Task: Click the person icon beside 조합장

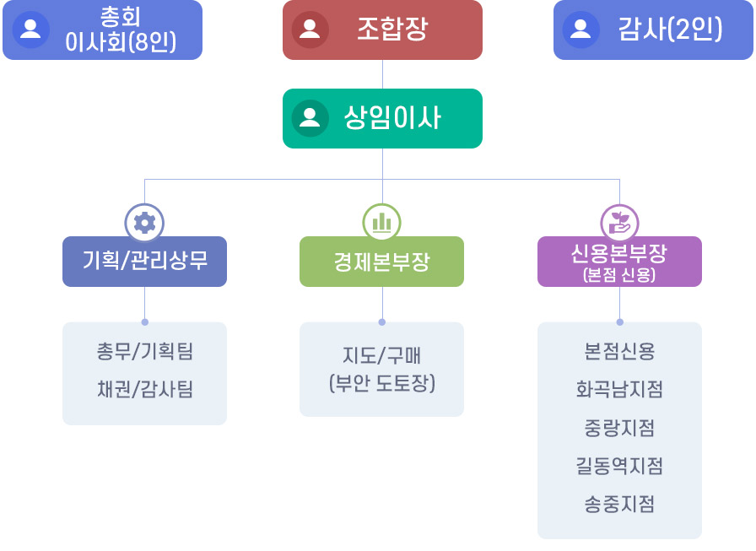Action: (x=310, y=30)
